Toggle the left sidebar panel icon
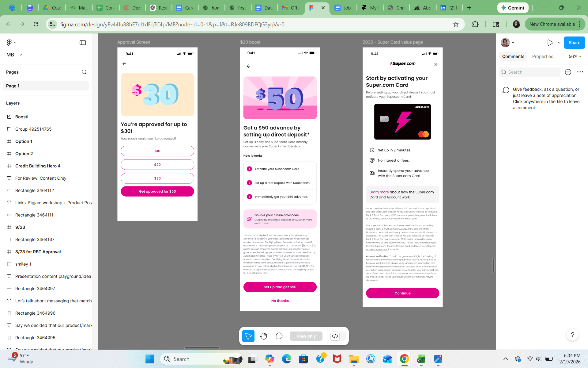 tap(83, 43)
